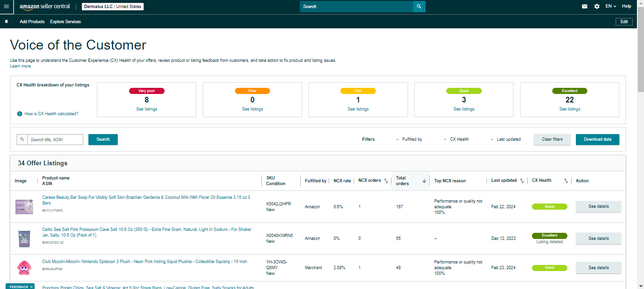Focus the Search title, ASIN input
This screenshot has width=644, height=289.
(x=55, y=139)
